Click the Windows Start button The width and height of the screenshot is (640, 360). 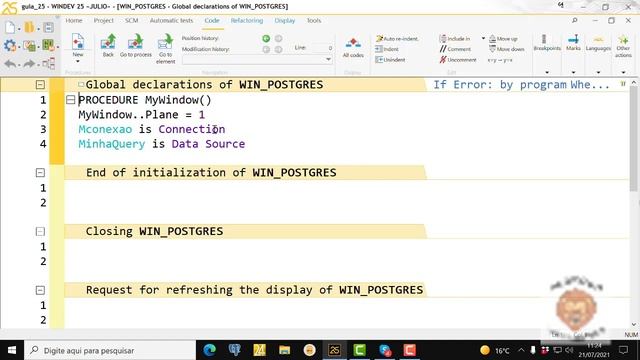[12, 350]
